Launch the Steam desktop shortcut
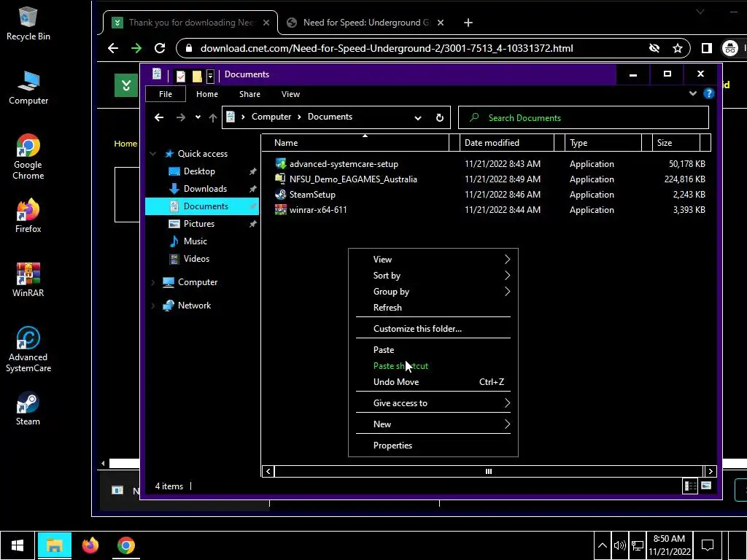Image resolution: width=747 pixels, height=560 pixels. pyautogui.click(x=28, y=408)
